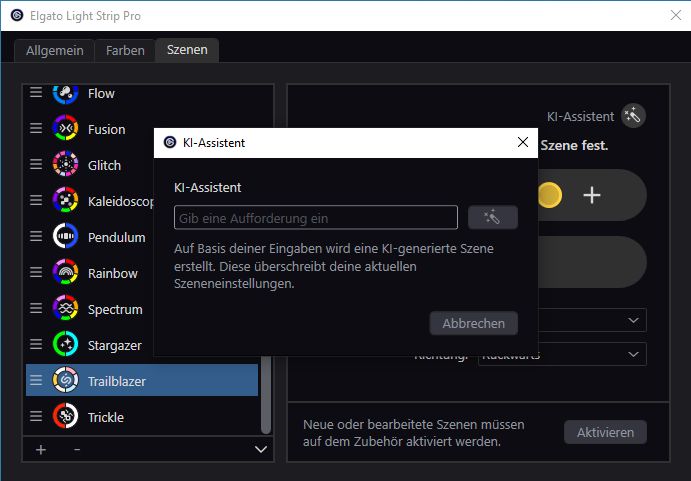This screenshot has height=481, width=691.
Task: Select the Trickle scene icon
Action: point(65,417)
